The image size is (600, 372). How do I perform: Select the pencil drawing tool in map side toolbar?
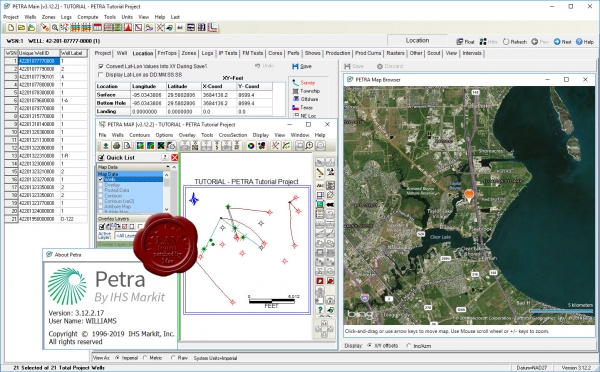(320, 172)
